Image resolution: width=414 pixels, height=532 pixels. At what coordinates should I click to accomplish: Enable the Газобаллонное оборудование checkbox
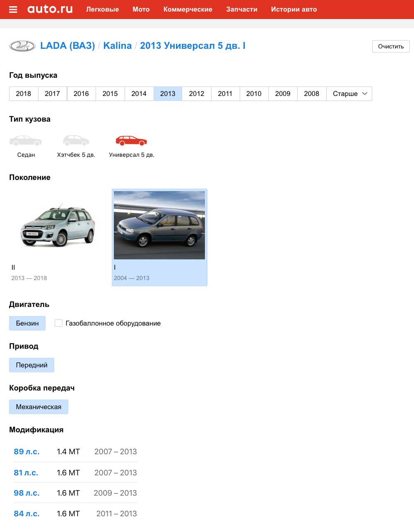click(x=58, y=323)
